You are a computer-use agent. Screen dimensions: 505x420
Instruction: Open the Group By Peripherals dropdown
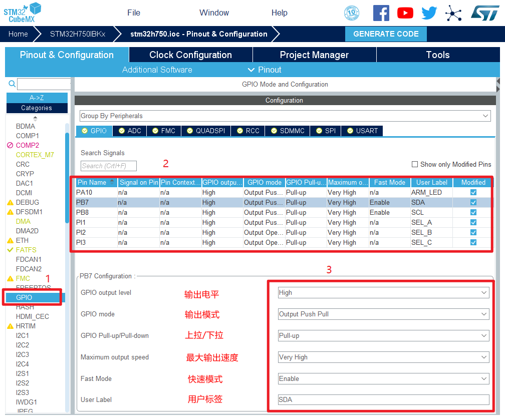coord(285,116)
